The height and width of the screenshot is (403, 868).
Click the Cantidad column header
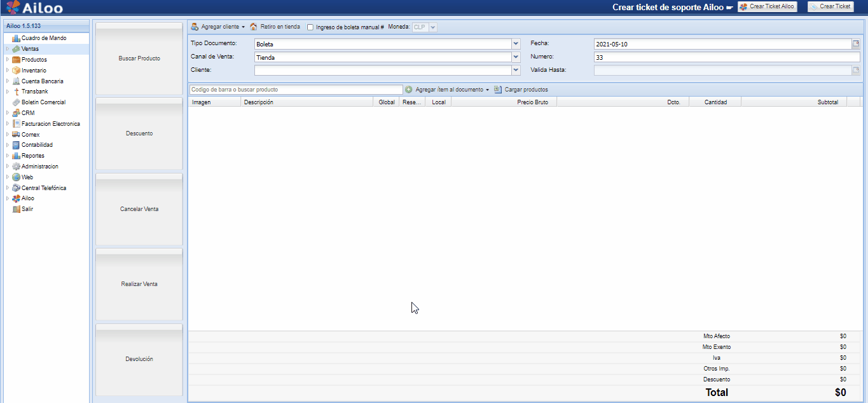point(715,102)
